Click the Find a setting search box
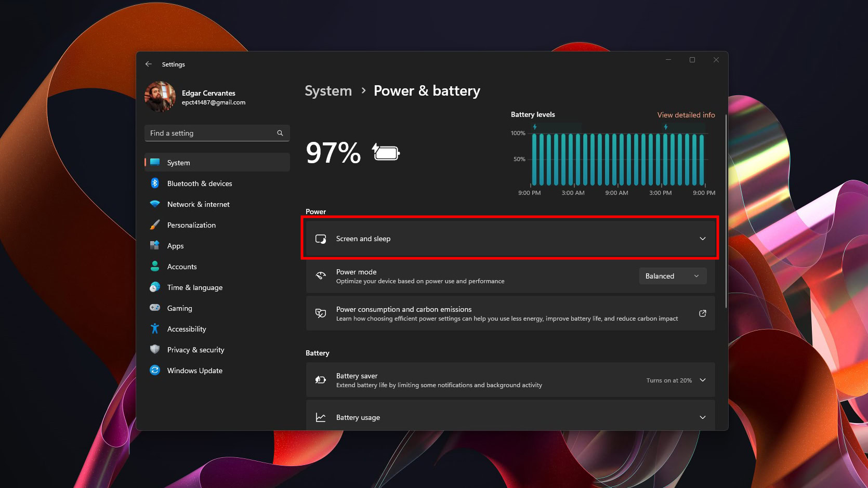The height and width of the screenshot is (488, 868). (x=217, y=133)
